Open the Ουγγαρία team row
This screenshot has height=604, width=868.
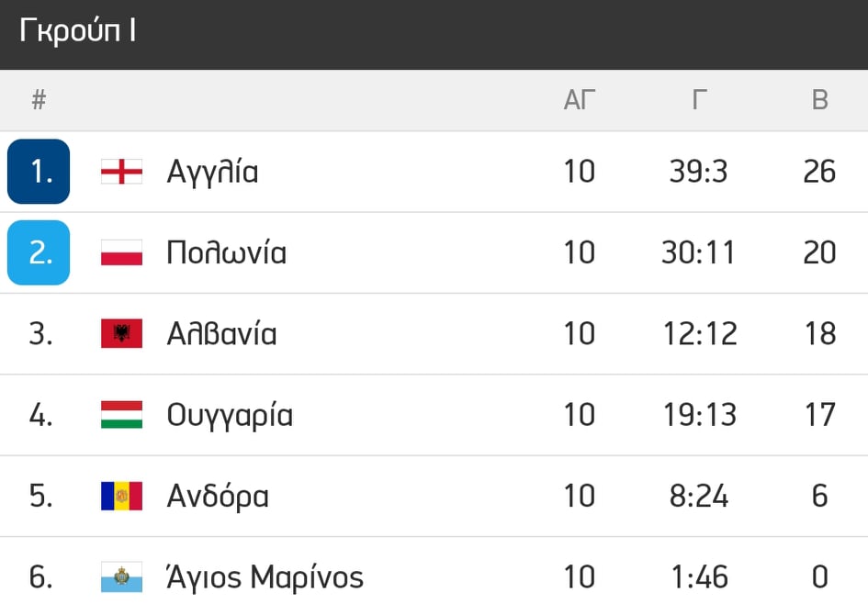(434, 416)
